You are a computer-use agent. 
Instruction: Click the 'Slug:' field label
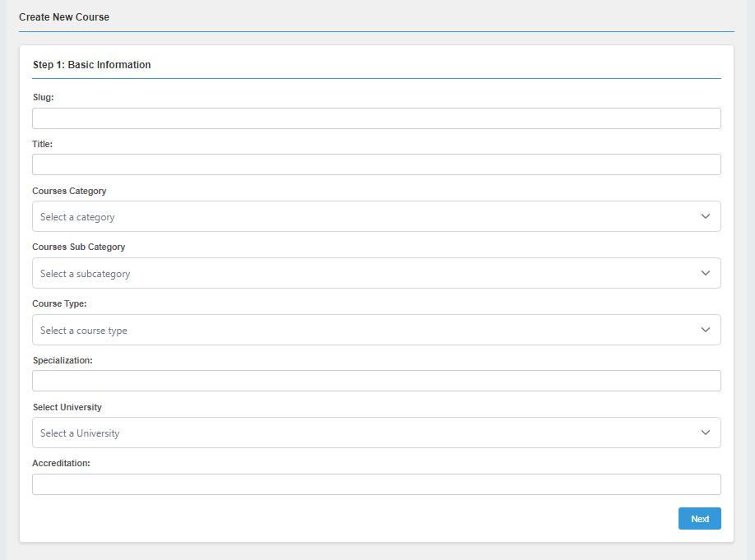[x=42, y=97]
